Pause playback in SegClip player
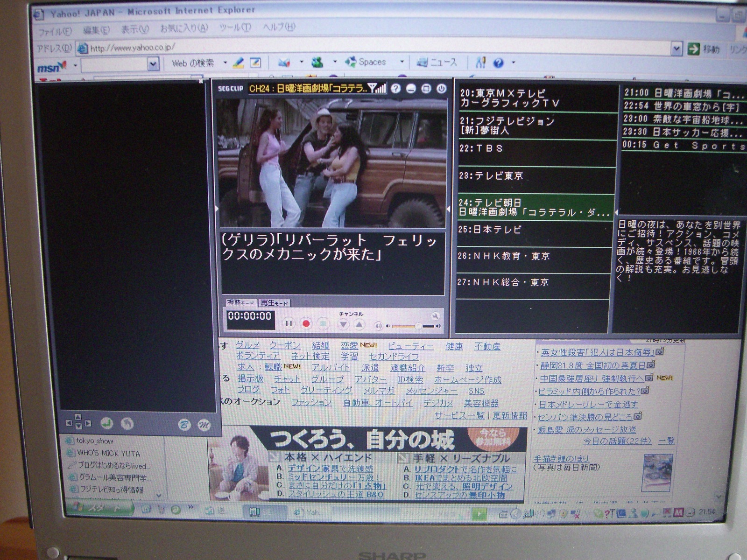 pos(289,323)
